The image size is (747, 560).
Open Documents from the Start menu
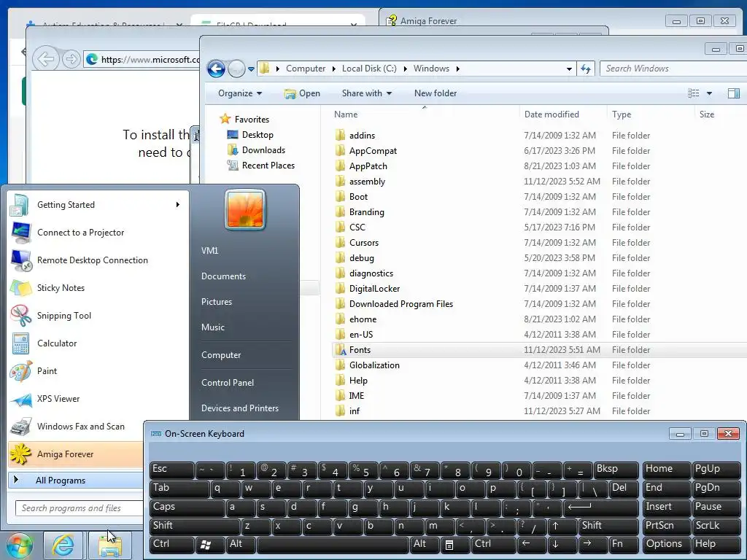[223, 276]
